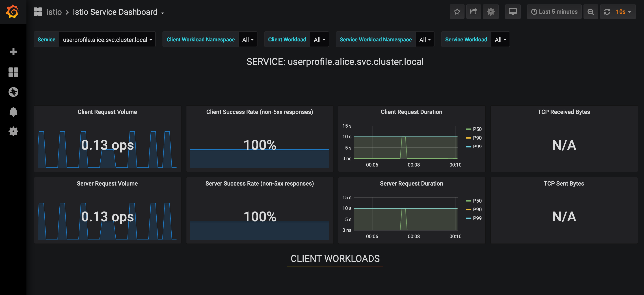Open TCP Received Bytes panel title menu
Image resolution: width=644 pixels, height=295 pixels.
(x=564, y=112)
